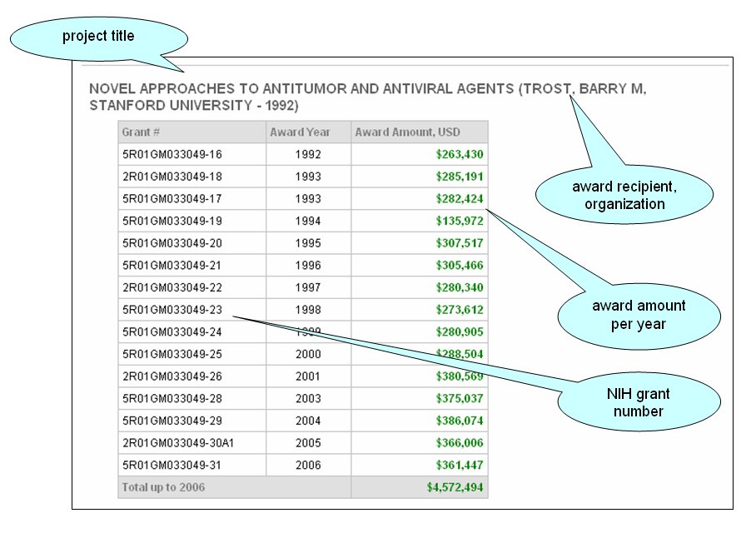Select year 1993 in the 5R01GM033049-17 row

(x=308, y=199)
